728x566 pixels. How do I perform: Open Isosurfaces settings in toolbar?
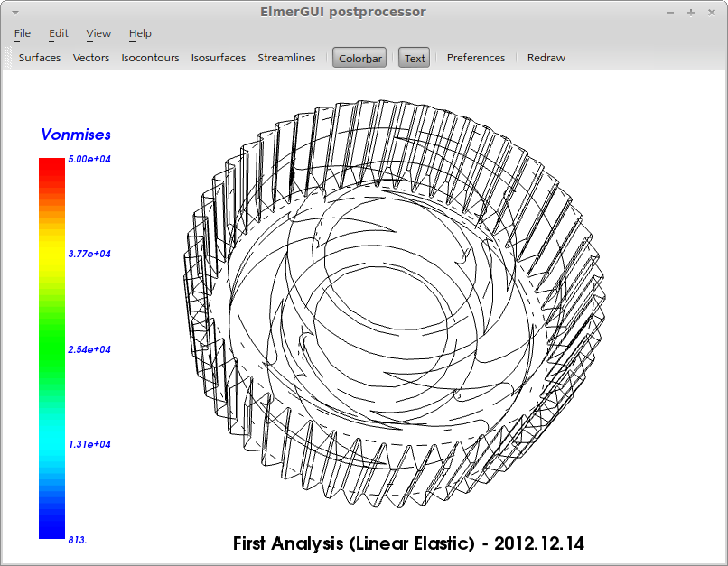point(219,58)
